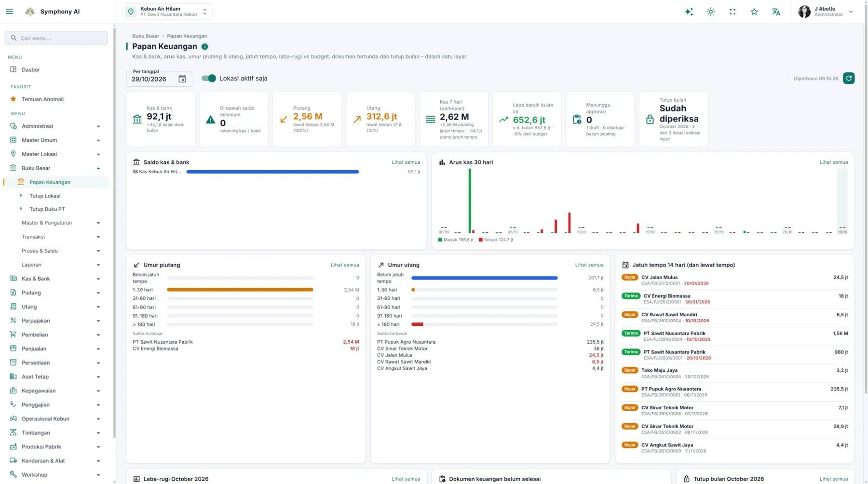The height and width of the screenshot is (484, 868).
Task: Click the Per tanggal date field
Action: tap(159, 79)
